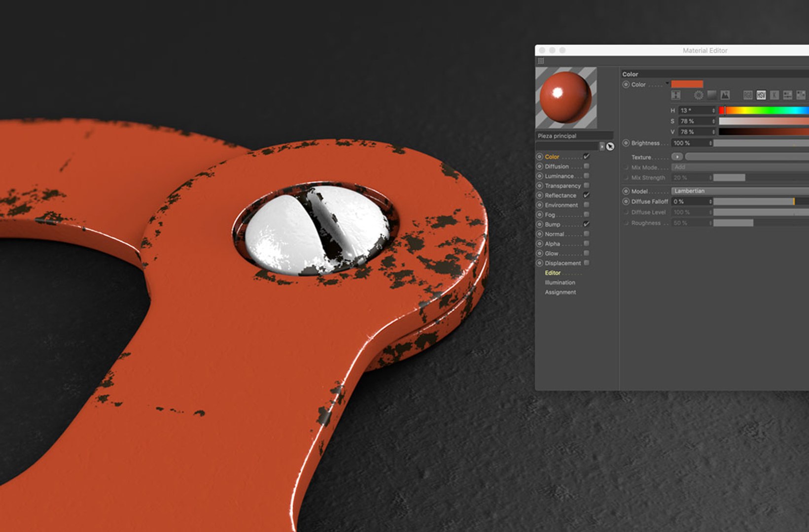The height and width of the screenshot is (532, 809).
Task: Click animation dot beside Fog channel
Action: [x=539, y=215]
